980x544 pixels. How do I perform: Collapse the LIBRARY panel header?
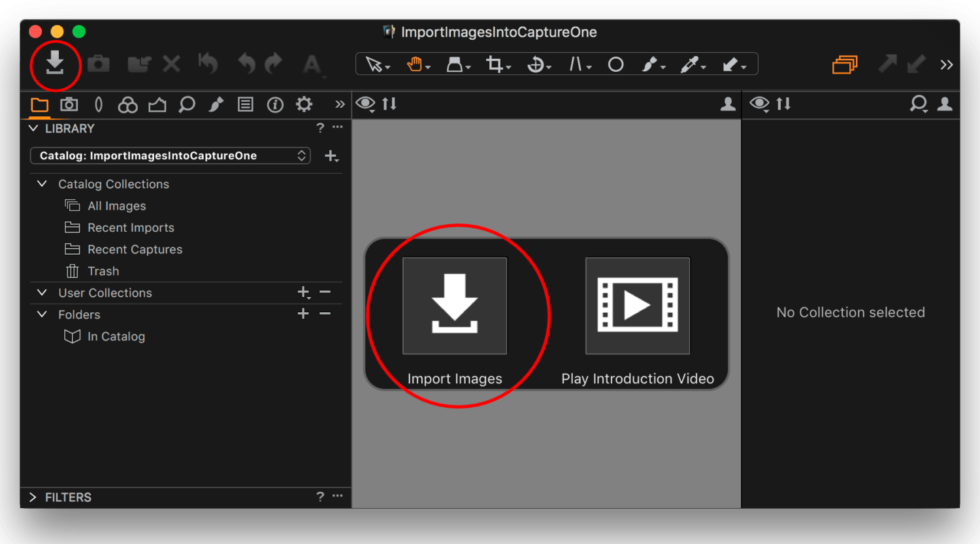[x=33, y=129]
